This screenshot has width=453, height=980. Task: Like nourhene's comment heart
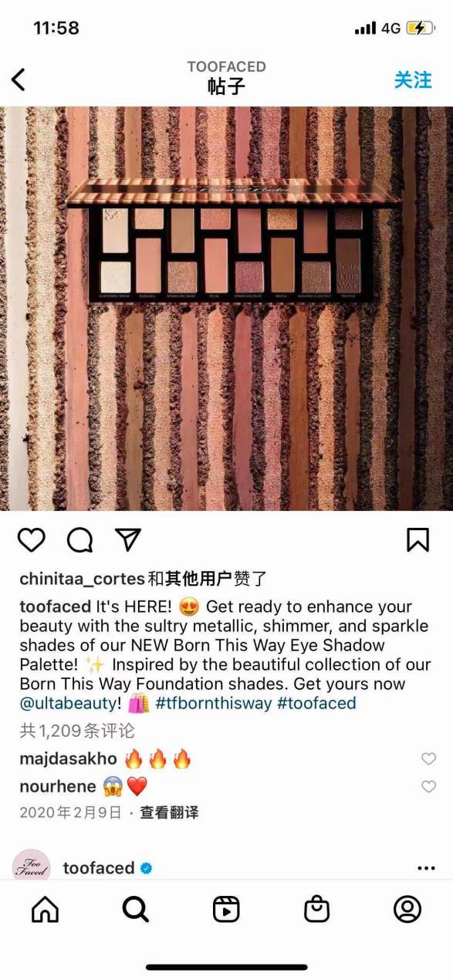428,787
